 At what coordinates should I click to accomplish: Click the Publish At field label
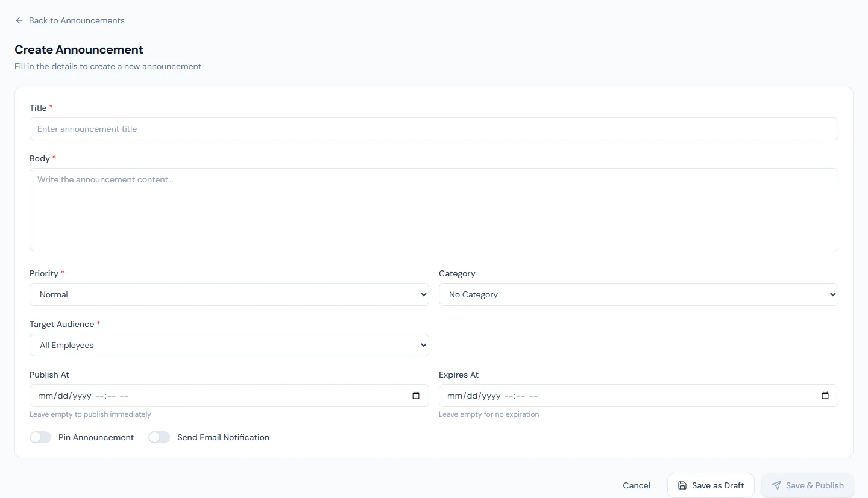click(49, 375)
